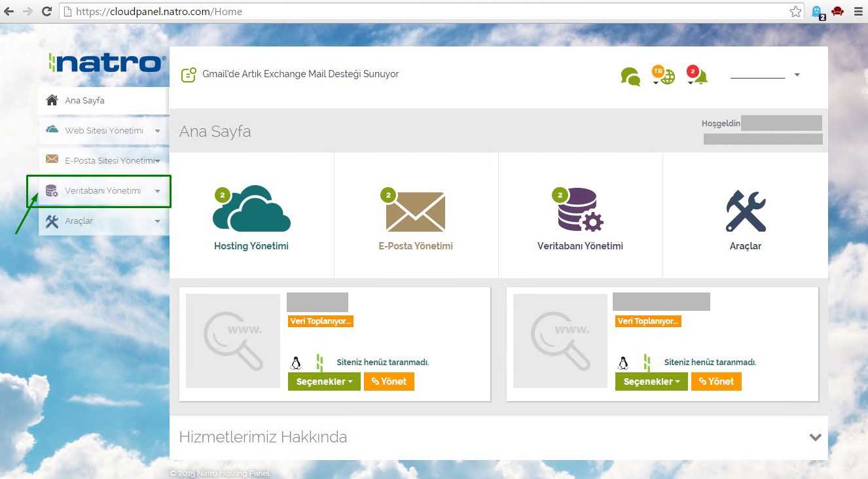Click tools icon beside Araçlar in sidebar
Viewport: 868px width, 479px height.
pos(52,221)
